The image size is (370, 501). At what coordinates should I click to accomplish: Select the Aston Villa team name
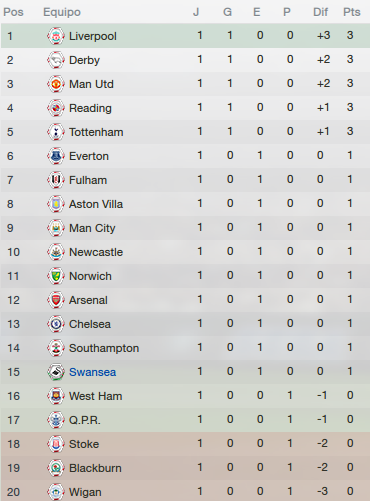[x=96, y=204]
